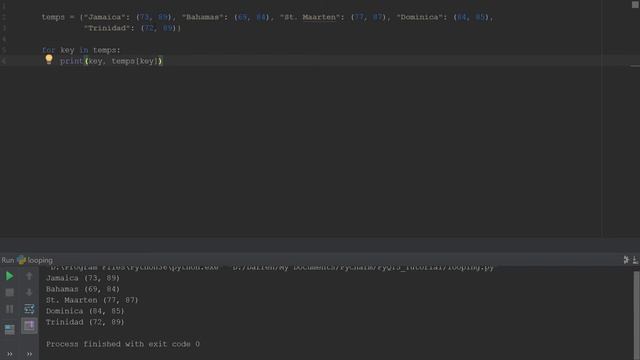Click the error stripe marker beside line 6
Image resolution: width=640 pixels, height=360 pixels.
click(x=635, y=66)
